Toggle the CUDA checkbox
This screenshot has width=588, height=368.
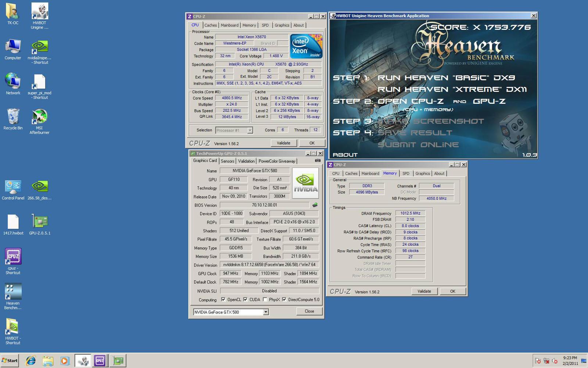(245, 300)
